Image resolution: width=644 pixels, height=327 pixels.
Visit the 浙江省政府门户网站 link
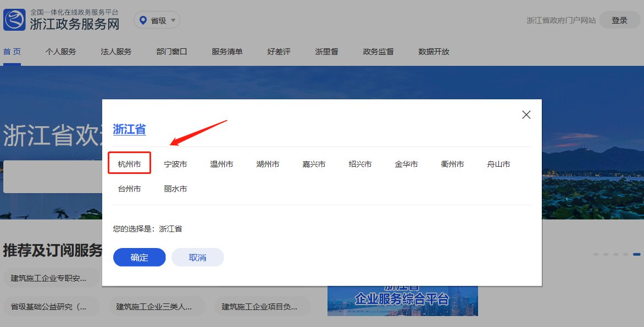[560, 20]
